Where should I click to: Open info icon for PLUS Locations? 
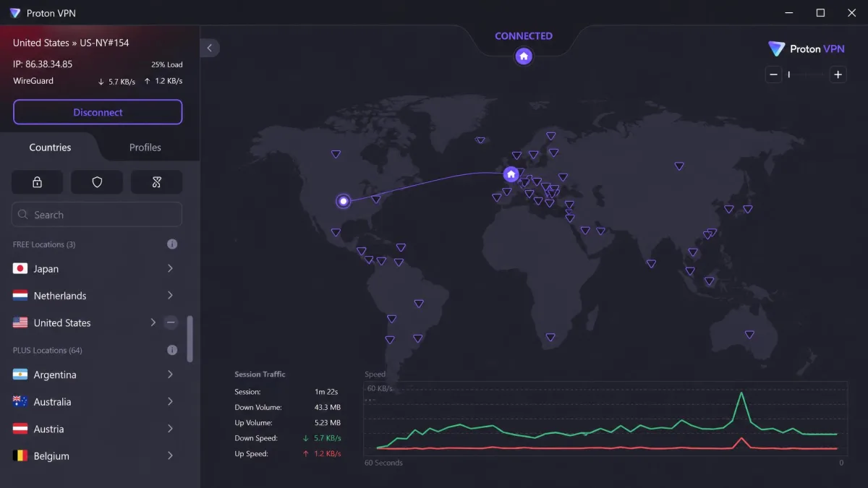coord(172,350)
